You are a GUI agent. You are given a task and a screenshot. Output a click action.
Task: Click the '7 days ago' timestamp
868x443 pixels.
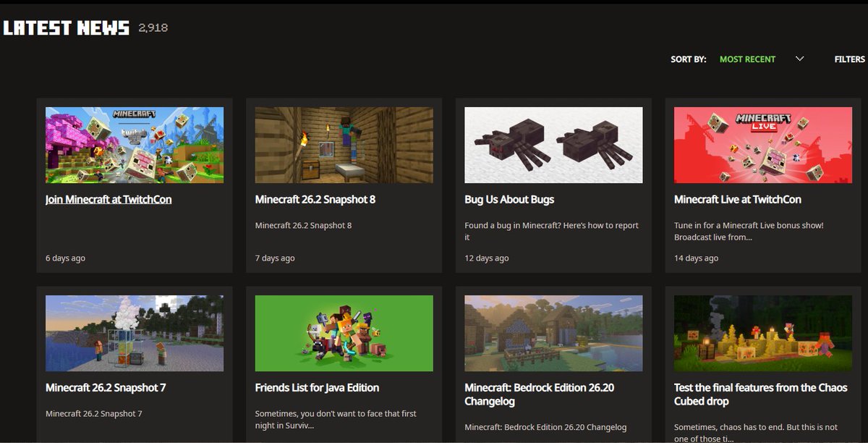pos(275,258)
